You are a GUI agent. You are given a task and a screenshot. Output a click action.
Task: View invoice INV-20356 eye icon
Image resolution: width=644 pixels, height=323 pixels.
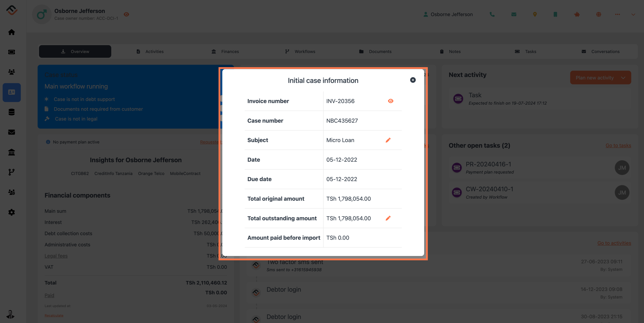[x=391, y=101]
